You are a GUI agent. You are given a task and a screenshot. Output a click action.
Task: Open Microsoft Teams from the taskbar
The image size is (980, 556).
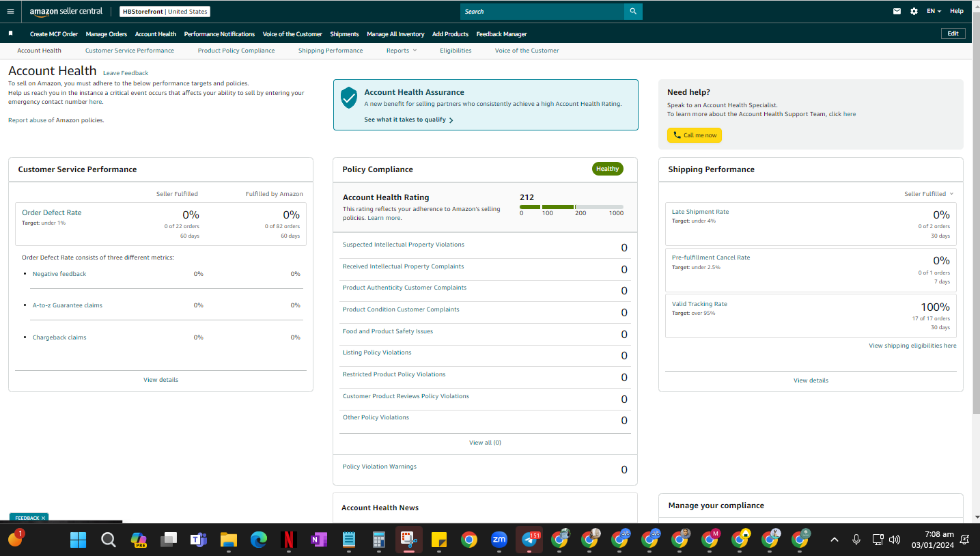[199, 540]
